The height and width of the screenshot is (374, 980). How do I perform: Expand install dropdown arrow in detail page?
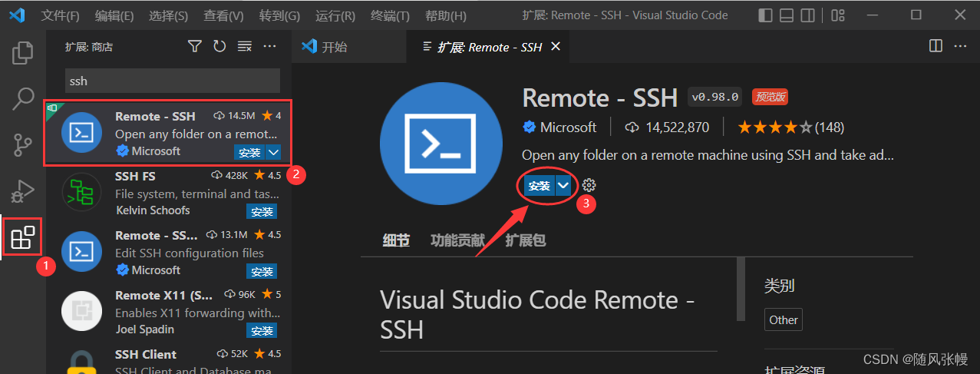coord(564,186)
